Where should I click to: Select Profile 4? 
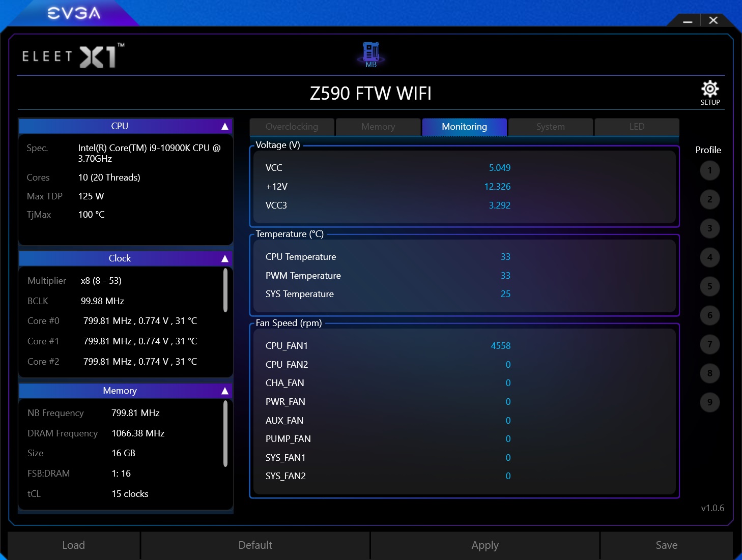tap(709, 257)
